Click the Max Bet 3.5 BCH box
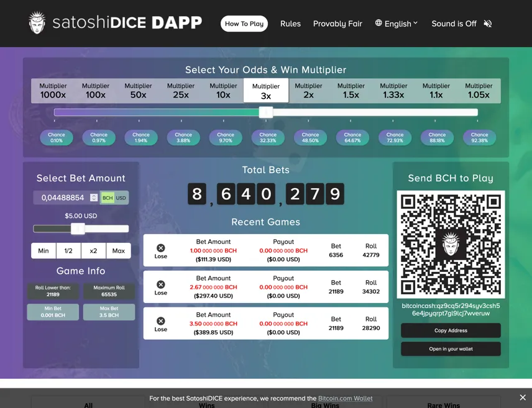532x408 pixels. (109, 312)
